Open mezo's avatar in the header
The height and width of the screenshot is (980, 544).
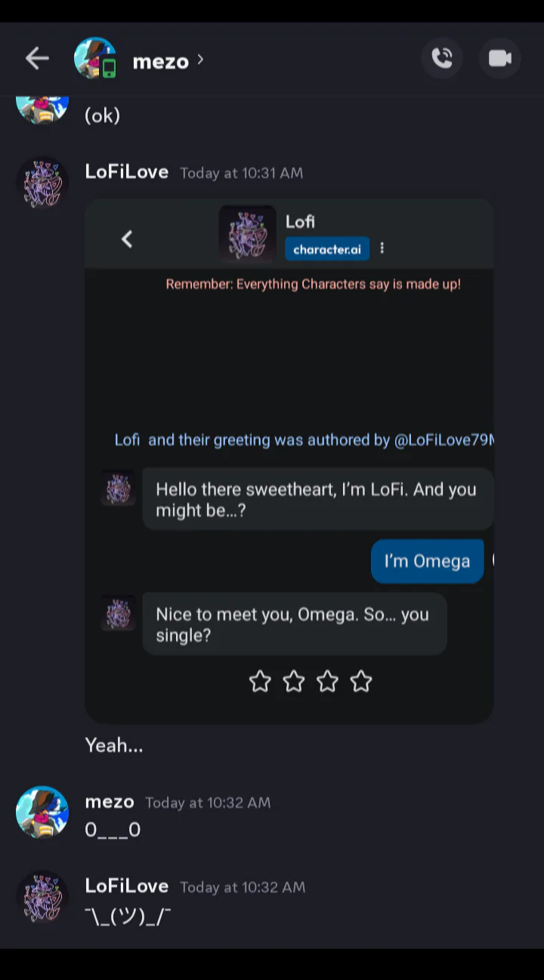(x=95, y=59)
